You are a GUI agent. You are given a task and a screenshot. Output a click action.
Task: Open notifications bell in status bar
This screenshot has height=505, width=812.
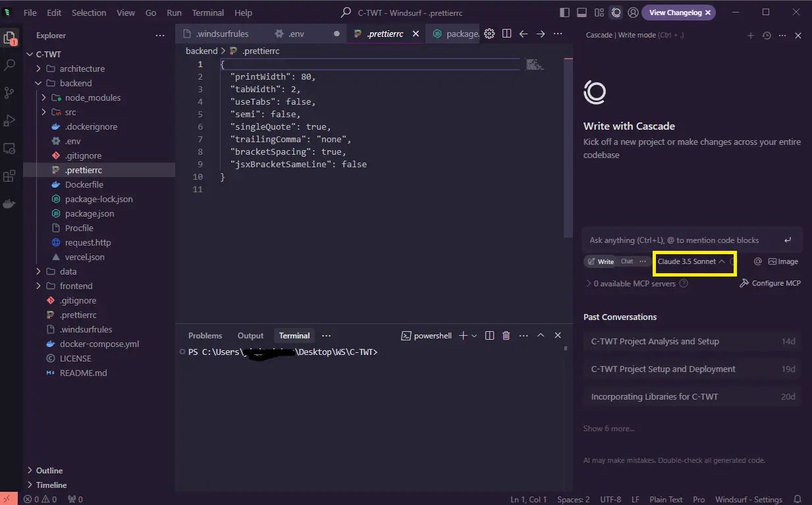click(798, 499)
